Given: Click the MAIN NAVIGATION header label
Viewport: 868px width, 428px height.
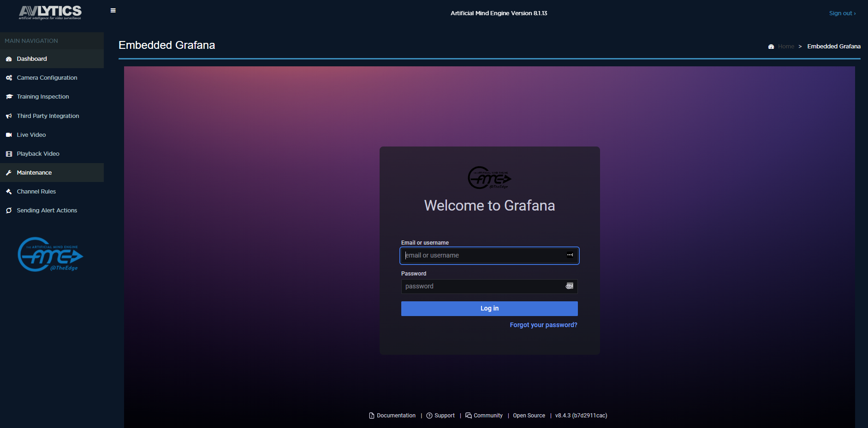Looking at the screenshot, I should tap(31, 41).
